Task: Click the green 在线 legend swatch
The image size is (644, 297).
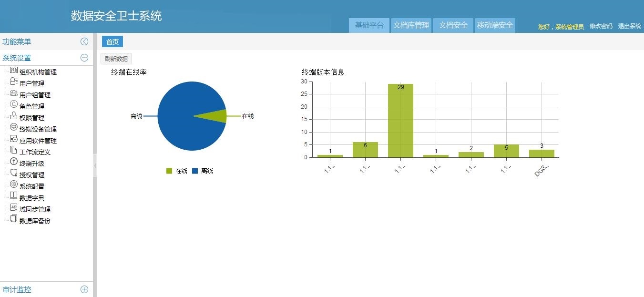Action: coord(169,170)
